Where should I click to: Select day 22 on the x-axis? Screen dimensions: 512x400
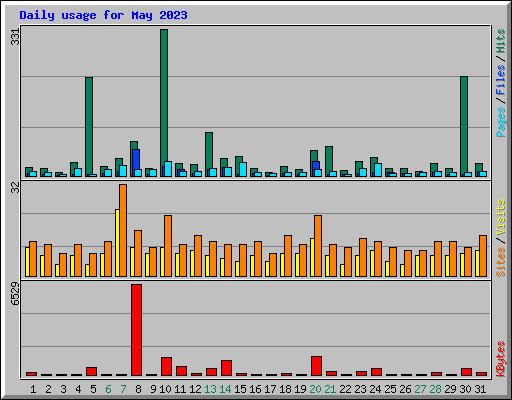pos(345,389)
